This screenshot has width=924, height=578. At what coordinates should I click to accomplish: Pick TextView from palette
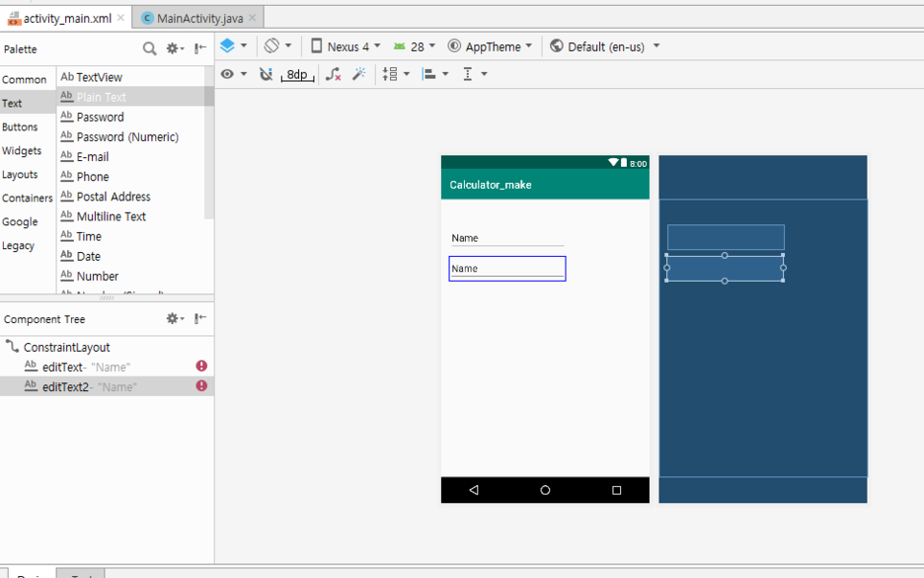(131, 77)
